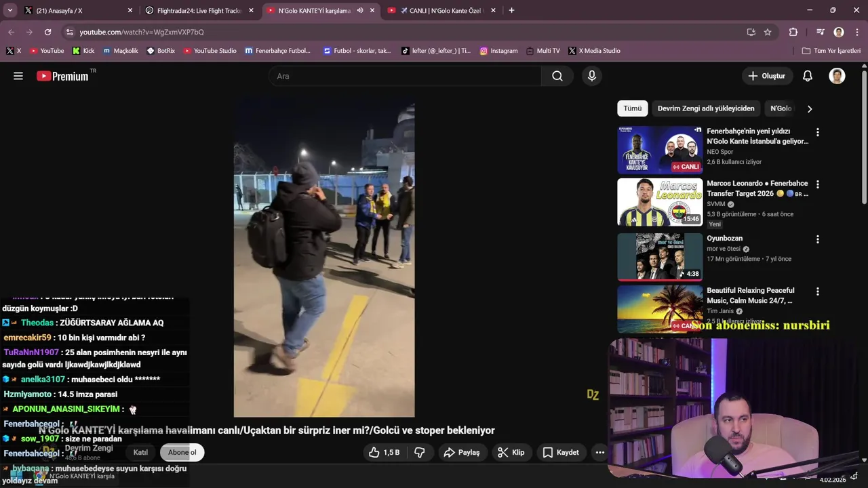Open the Kick bookmark
Screen dimensions: 868x488
pos(83,51)
